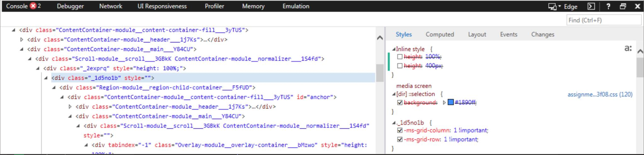Viewport: 644px width, 155px height.
Task: Enable the height 100% style checkbox
Action: [400, 57]
